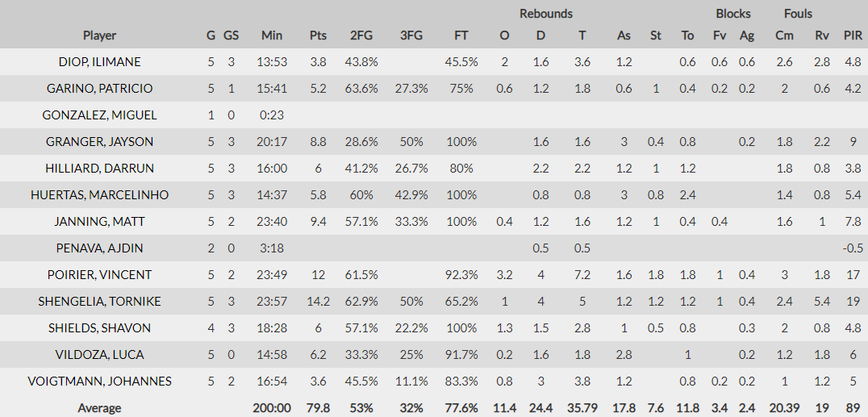Click HILLIARD, DARRUN name link
This screenshot has width=868, height=417.
pyautogui.click(x=99, y=169)
